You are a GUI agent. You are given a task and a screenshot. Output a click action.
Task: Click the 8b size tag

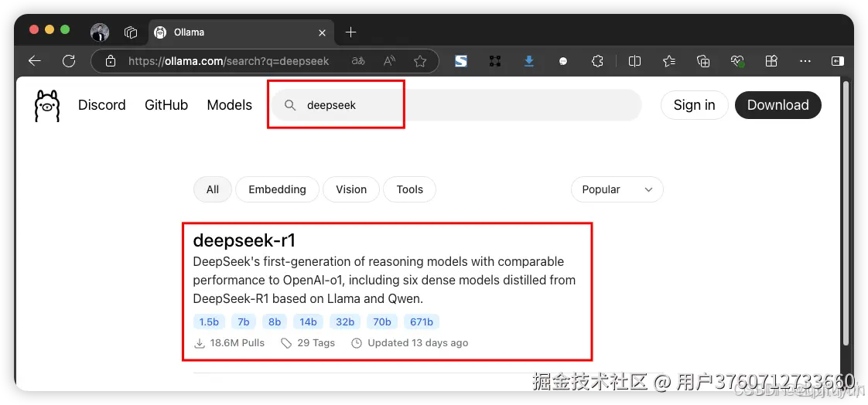click(275, 322)
